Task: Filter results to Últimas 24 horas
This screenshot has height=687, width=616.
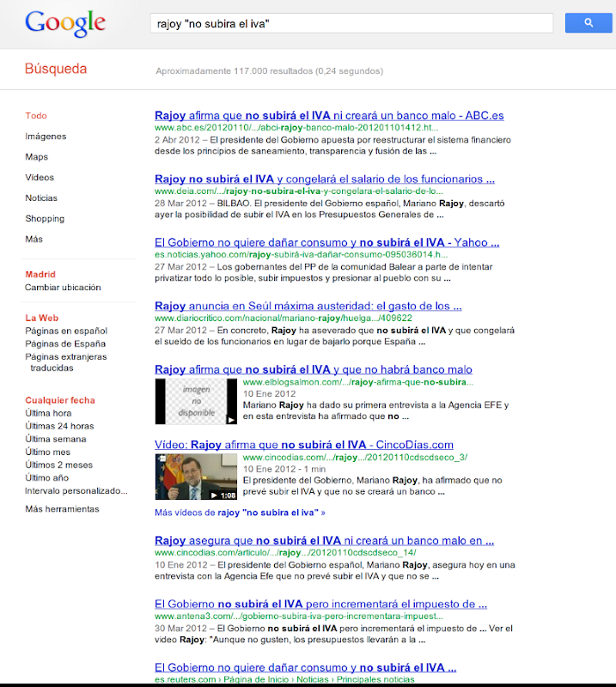Action: [x=59, y=426]
